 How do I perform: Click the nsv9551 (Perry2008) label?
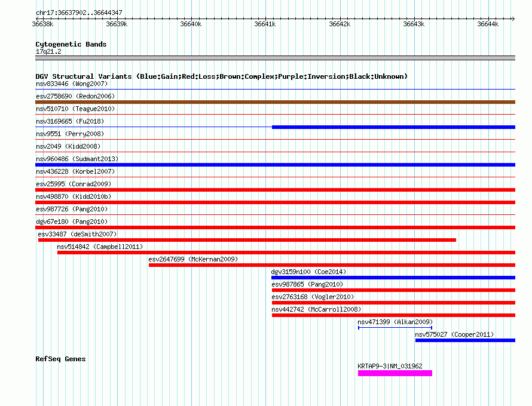click(x=70, y=134)
